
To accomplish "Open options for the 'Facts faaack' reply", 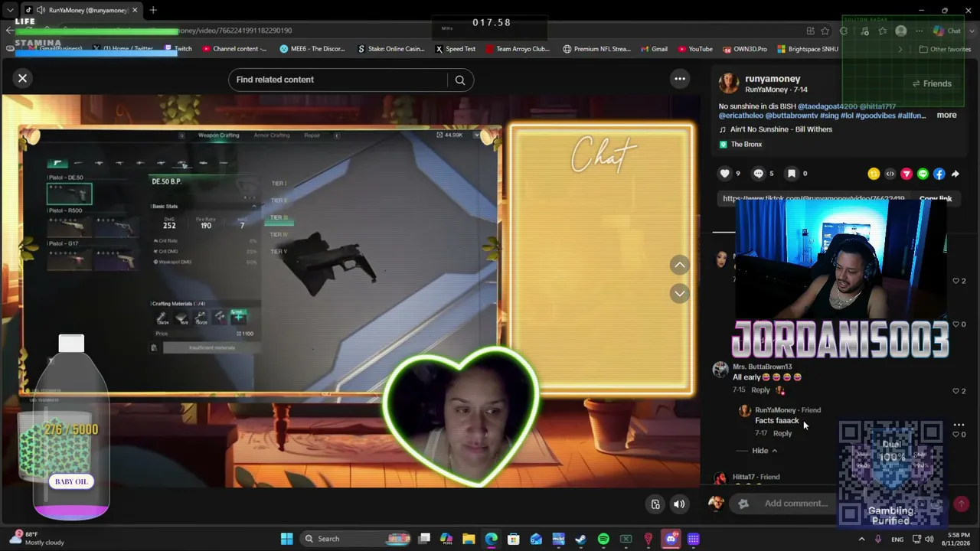I will click(x=959, y=424).
